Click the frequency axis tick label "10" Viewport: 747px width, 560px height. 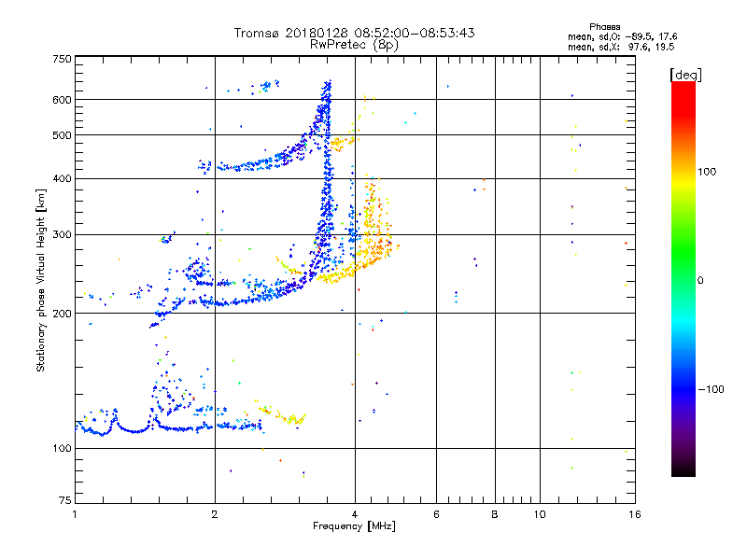coord(540,514)
